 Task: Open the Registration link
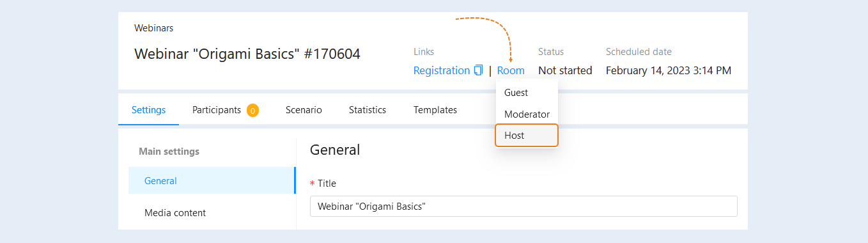pos(442,70)
